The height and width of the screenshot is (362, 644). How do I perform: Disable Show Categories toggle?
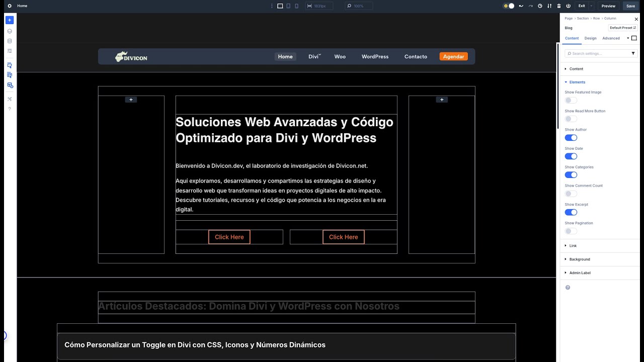tap(571, 175)
